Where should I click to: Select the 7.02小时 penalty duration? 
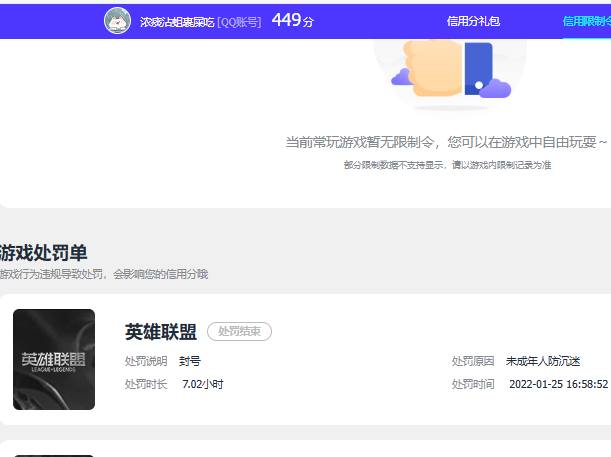point(203,384)
